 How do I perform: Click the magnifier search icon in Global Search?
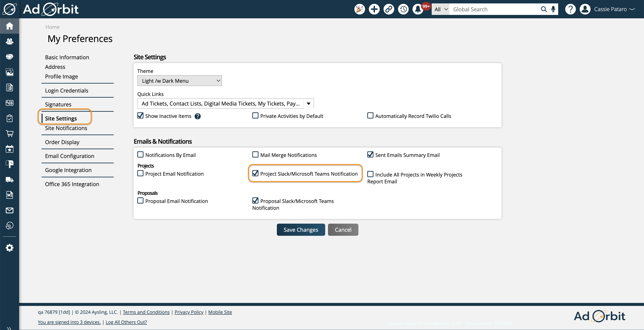[543, 9]
